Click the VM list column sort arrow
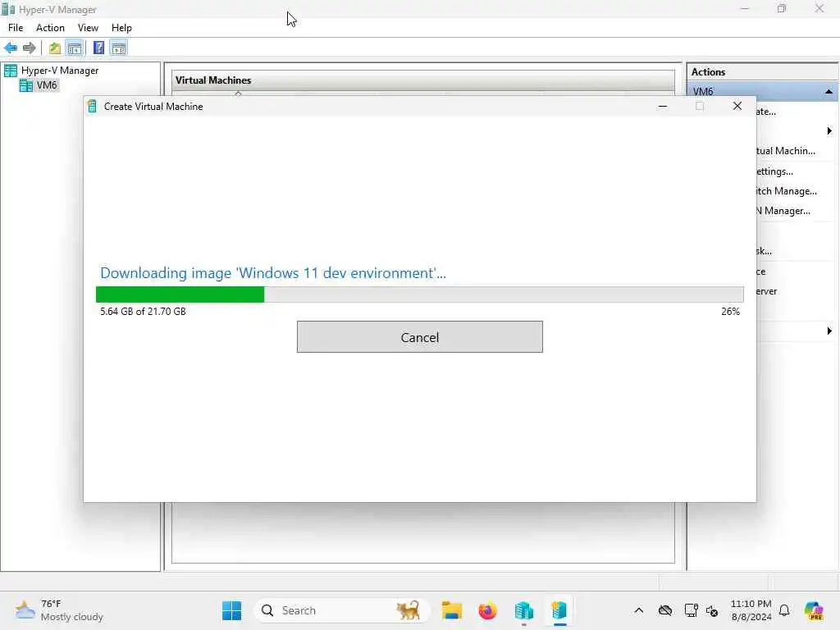 (239, 94)
